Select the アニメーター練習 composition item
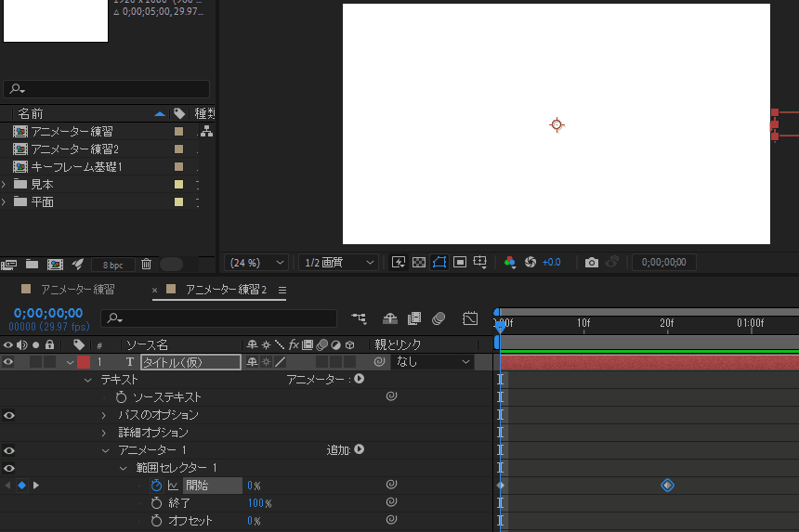Viewport: 799px width, 532px height. 72,132
